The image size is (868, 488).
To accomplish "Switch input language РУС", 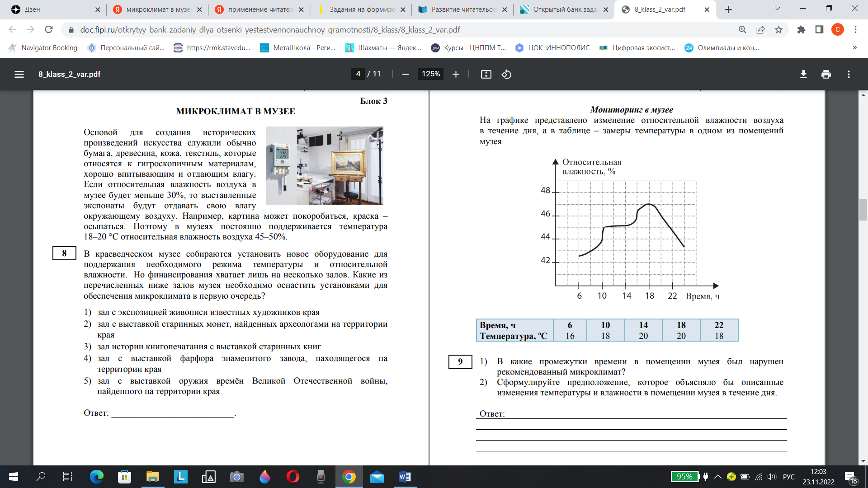I will coord(789,477).
